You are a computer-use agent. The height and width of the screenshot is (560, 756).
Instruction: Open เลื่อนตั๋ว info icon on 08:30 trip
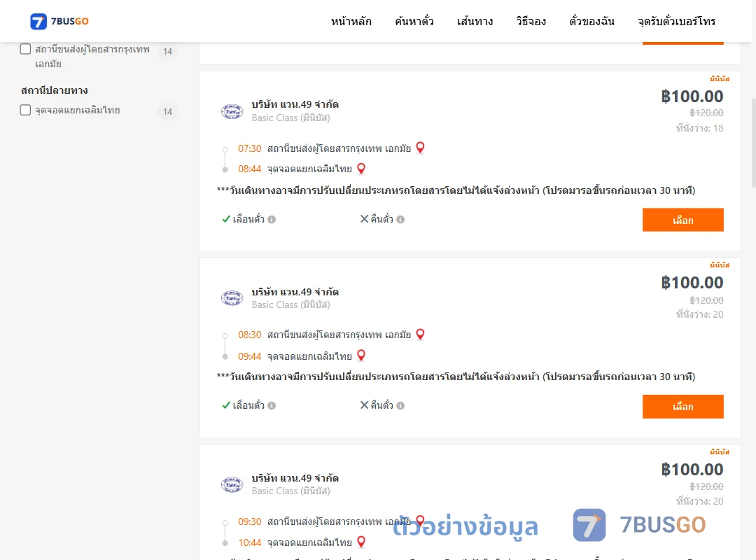[x=272, y=406]
